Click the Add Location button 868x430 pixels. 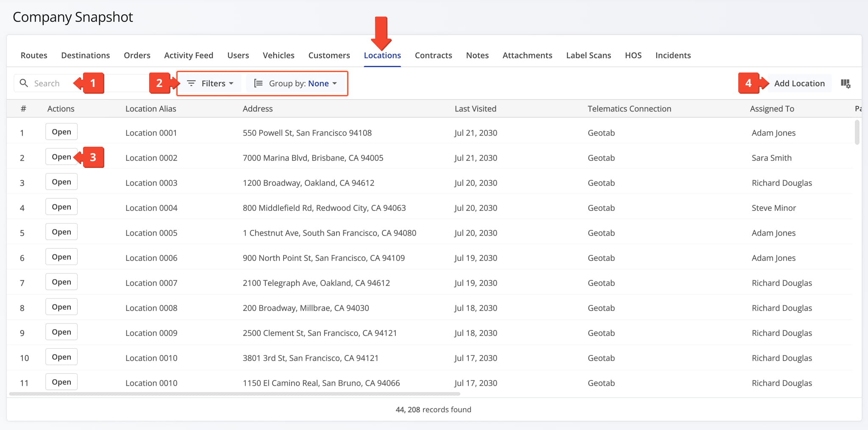coord(799,83)
